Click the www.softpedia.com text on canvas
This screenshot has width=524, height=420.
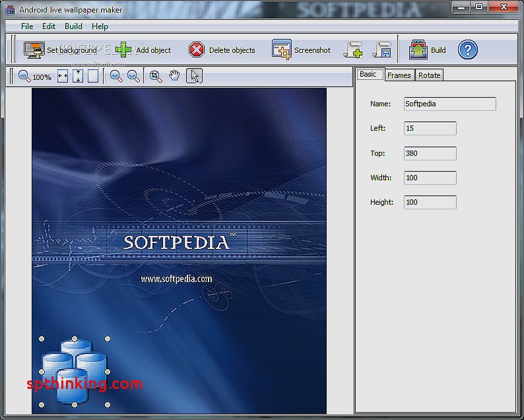click(176, 279)
